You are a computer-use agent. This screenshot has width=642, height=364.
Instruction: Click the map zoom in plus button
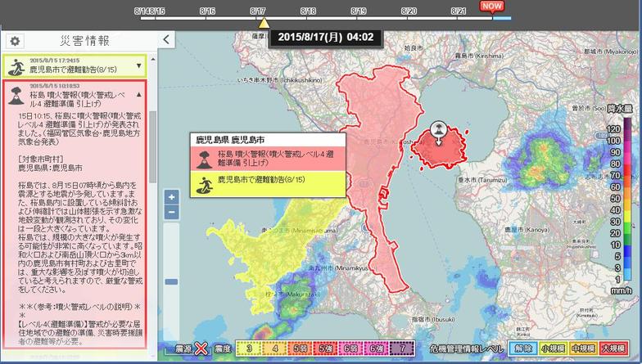click(171, 197)
